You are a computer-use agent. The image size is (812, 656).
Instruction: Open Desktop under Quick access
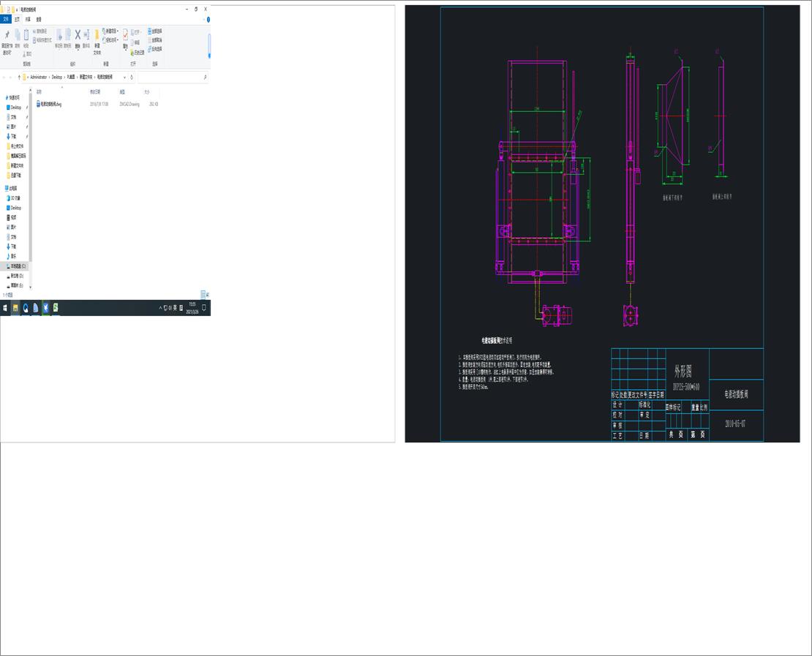click(x=15, y=108)
